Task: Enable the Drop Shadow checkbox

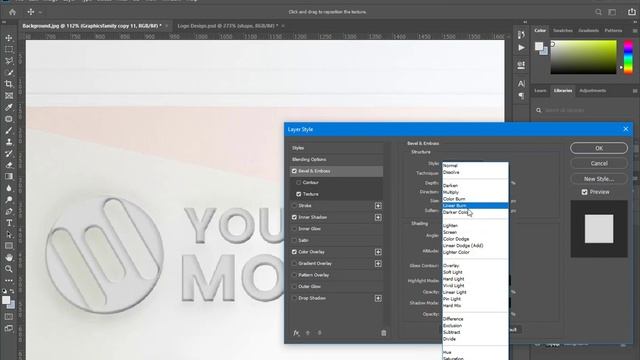Action: point(294,298)
